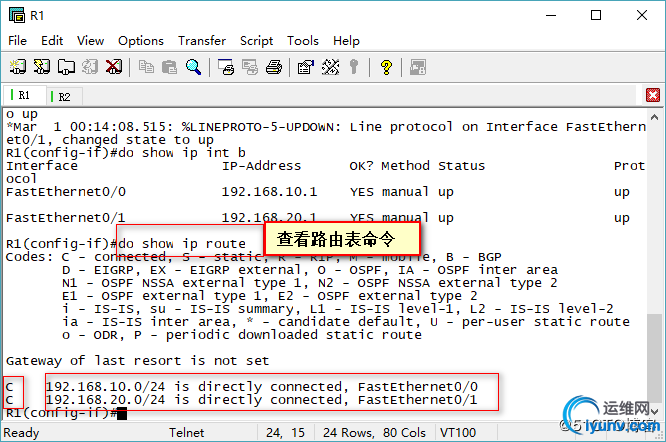The width and height of the screenshot is (666, 442).
Task: Open the Edit menu
Action: 52,41
